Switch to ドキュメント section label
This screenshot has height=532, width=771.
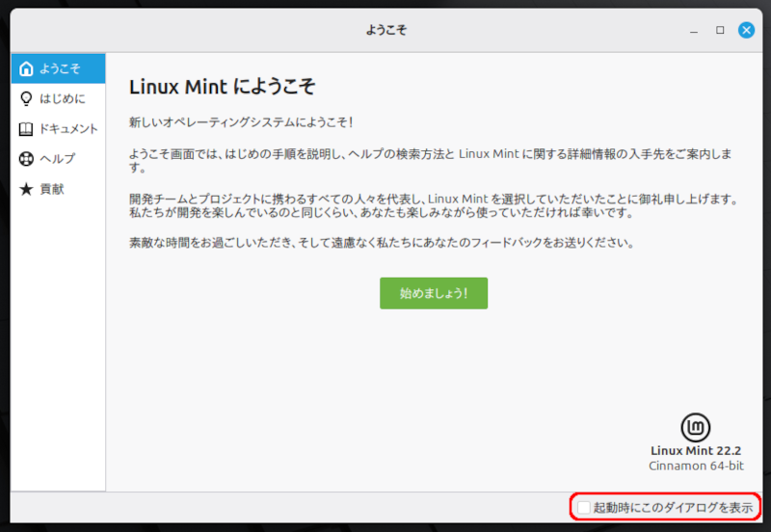(68, 129)
